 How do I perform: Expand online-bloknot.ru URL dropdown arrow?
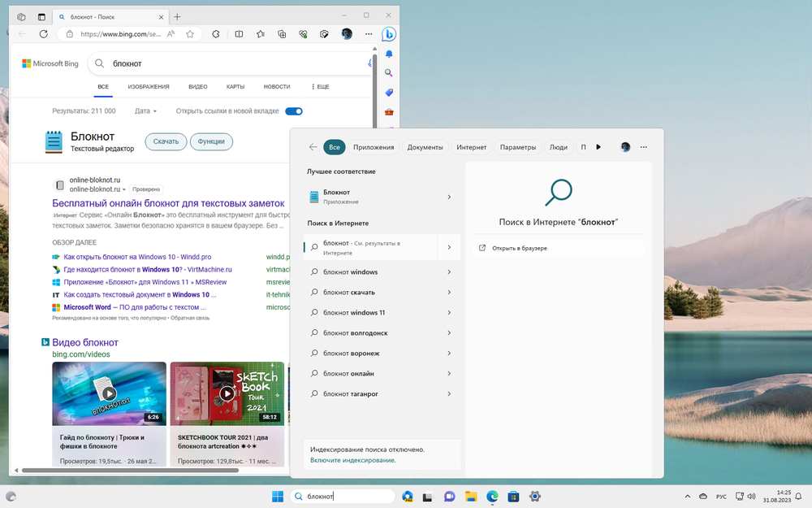pos(123,189)
